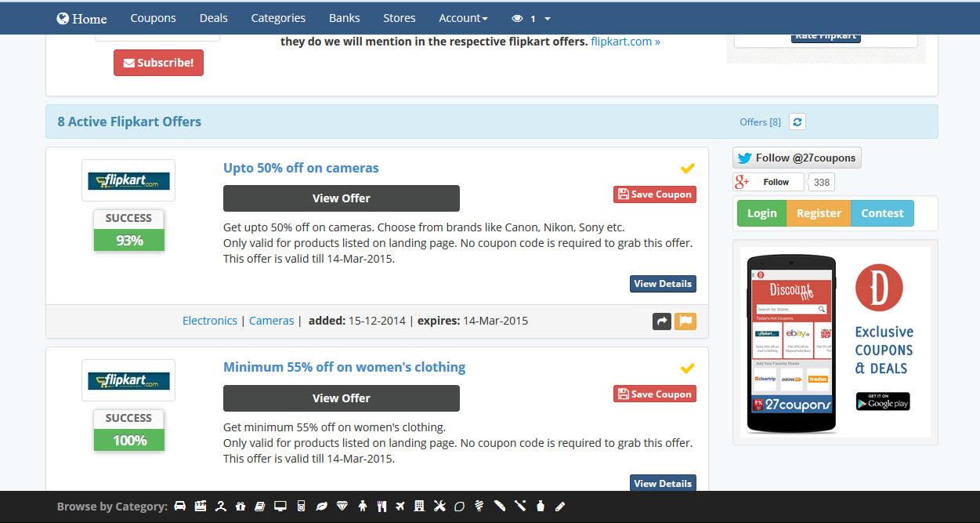Save Coupon for the cameras offer
The width and height of the screenshot is (980, 523).
click(655, 194)
